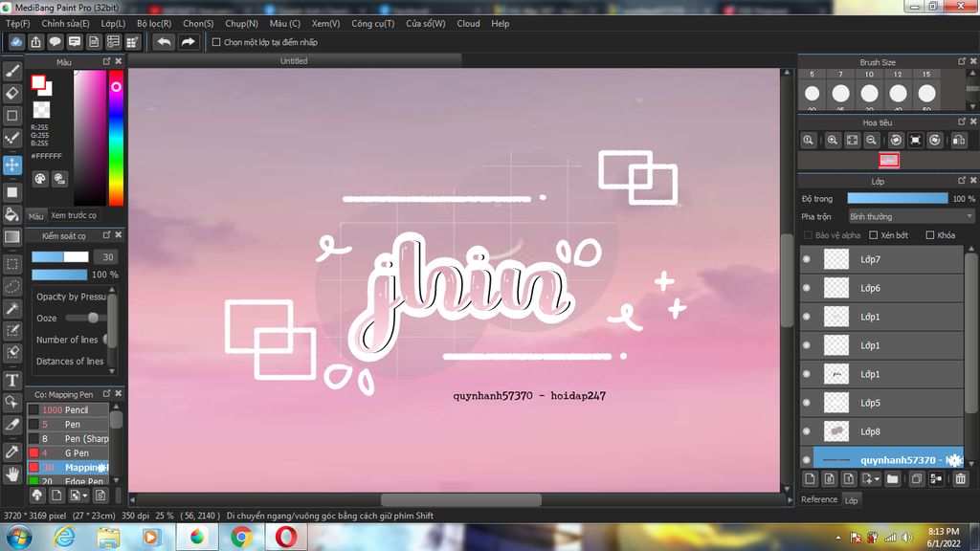Viewport: 980px width, 551px height.
Task: Create a new raster layer
Action: [810, 479]
